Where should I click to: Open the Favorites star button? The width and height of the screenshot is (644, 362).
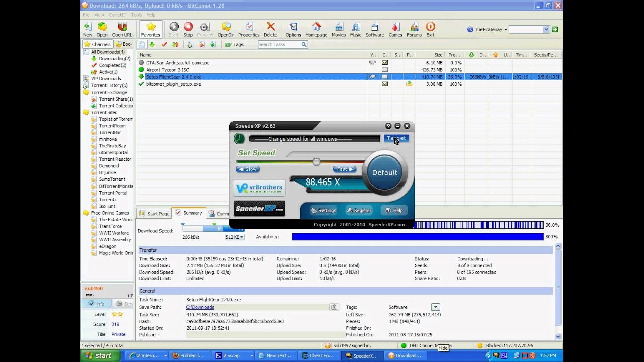click(x=151, y=29)
